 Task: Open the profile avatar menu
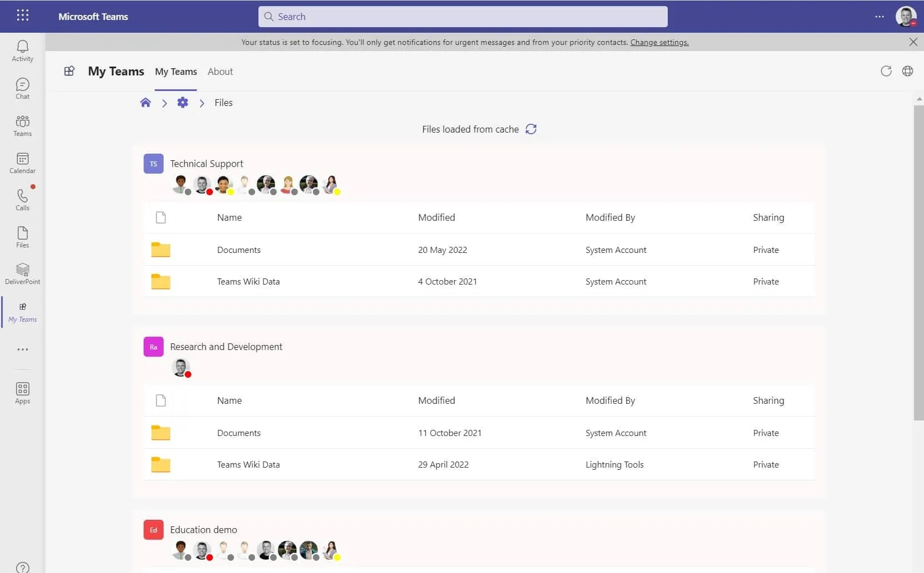pyautogui.click(x=906, y=17)
